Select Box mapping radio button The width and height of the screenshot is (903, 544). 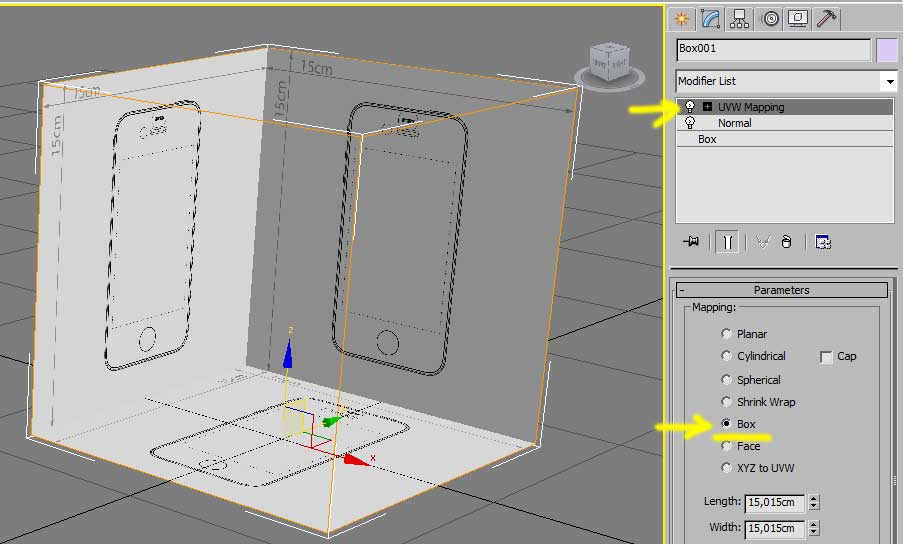tap(726, 424)
